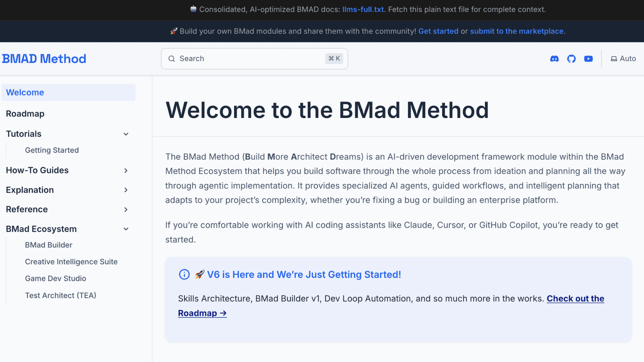Screen dimensions: 644x362
Task: Open the BMad Builder page
Action: pos(49,245)
